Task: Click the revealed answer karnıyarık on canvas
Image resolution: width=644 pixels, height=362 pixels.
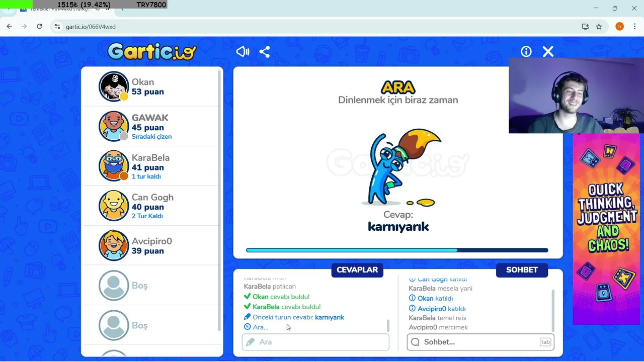Action: 398,227
